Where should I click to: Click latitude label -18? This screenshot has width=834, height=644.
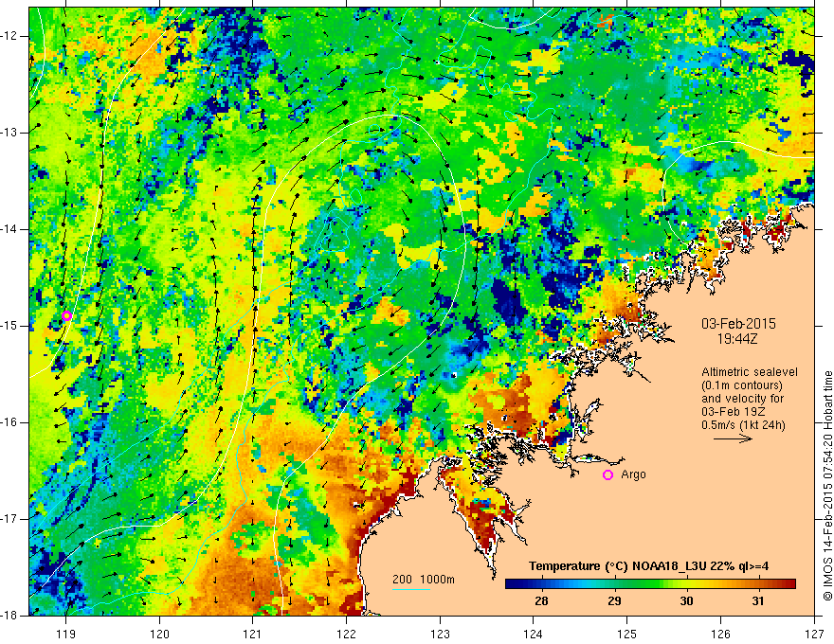(10, 616)
